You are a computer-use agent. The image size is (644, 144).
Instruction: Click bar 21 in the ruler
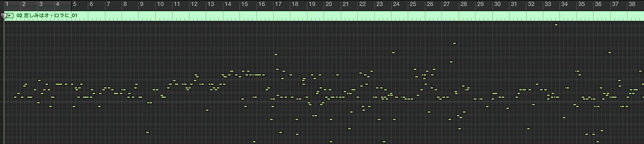point(345,4)
